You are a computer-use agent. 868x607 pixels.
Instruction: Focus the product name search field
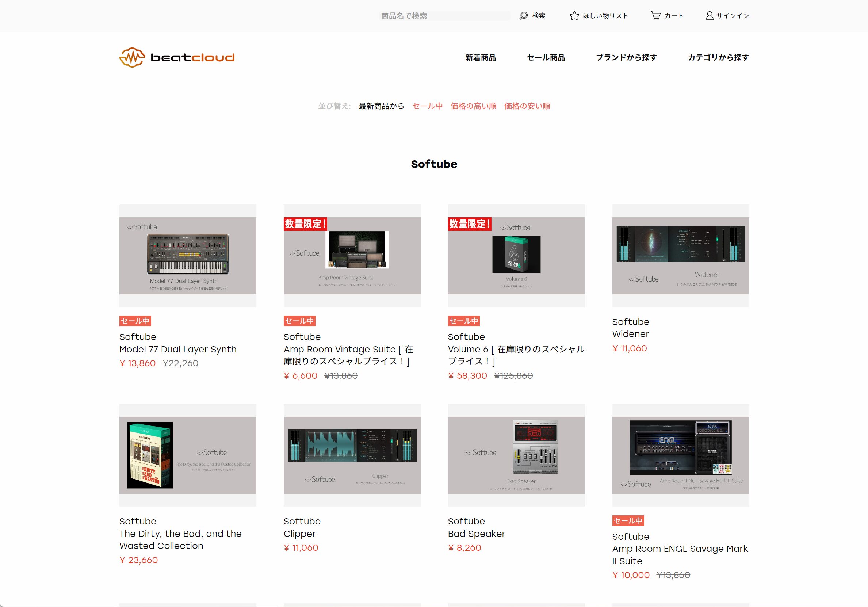click(444, 15)
